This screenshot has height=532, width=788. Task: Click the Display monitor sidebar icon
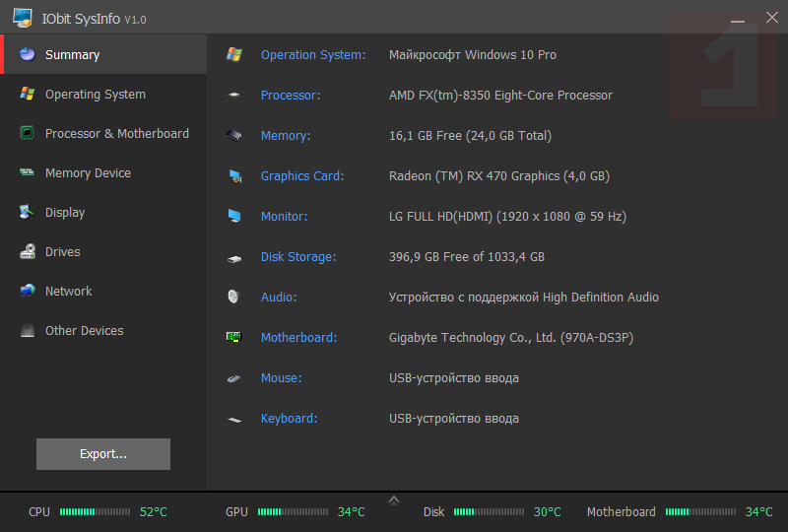28,213
